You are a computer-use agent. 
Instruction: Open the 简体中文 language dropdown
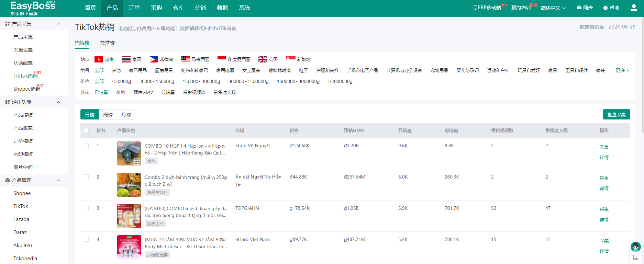point(553,8)
